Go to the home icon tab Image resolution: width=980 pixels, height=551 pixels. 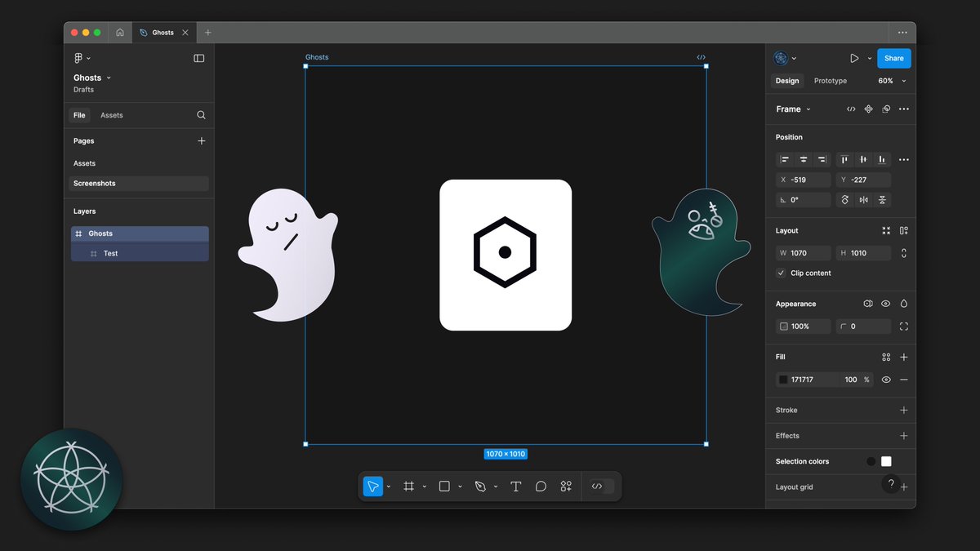point(120,33)
